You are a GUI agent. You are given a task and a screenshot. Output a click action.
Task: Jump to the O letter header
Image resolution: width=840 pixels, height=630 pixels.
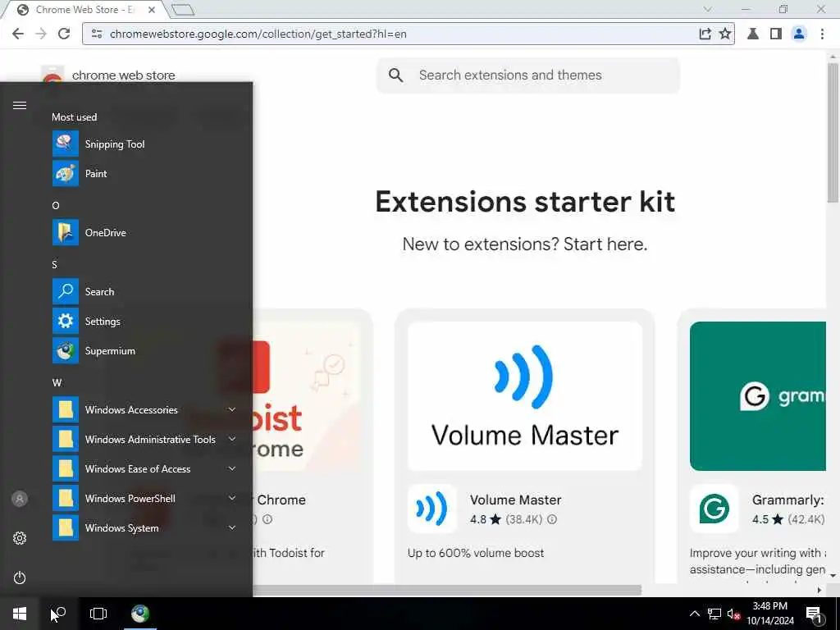(x=56, y=206)
